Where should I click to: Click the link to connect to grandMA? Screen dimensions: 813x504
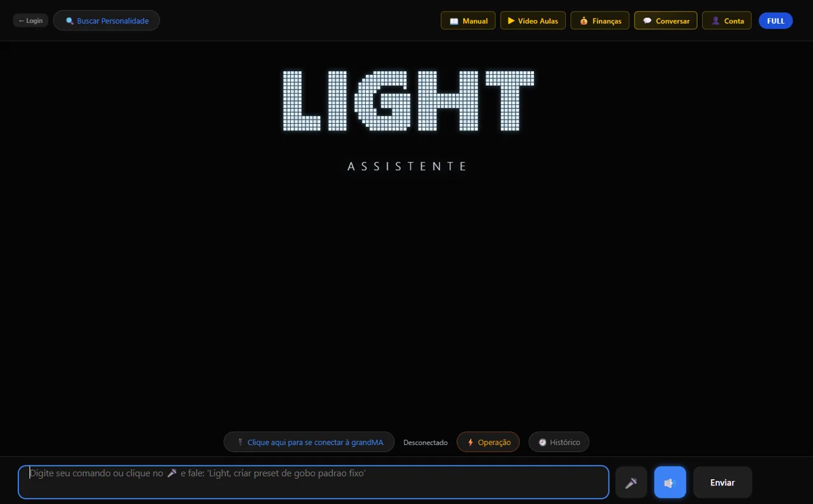point(309,442)
